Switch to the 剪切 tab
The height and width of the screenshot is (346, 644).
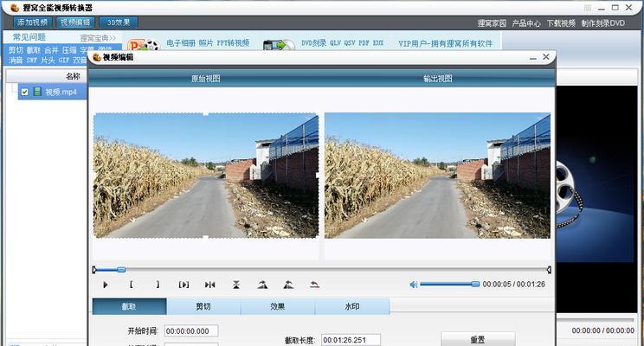click(203, 306)
